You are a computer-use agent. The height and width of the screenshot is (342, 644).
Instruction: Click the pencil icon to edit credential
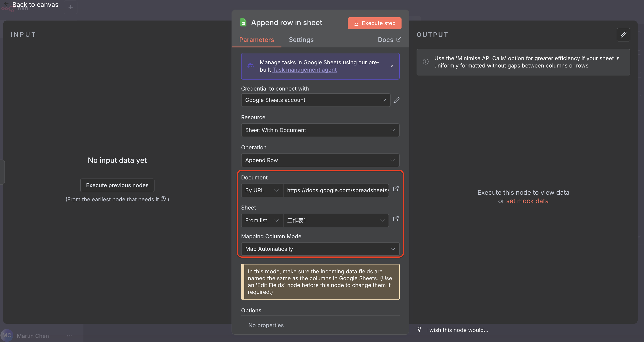pyautogui.click(x=397, y=100)
